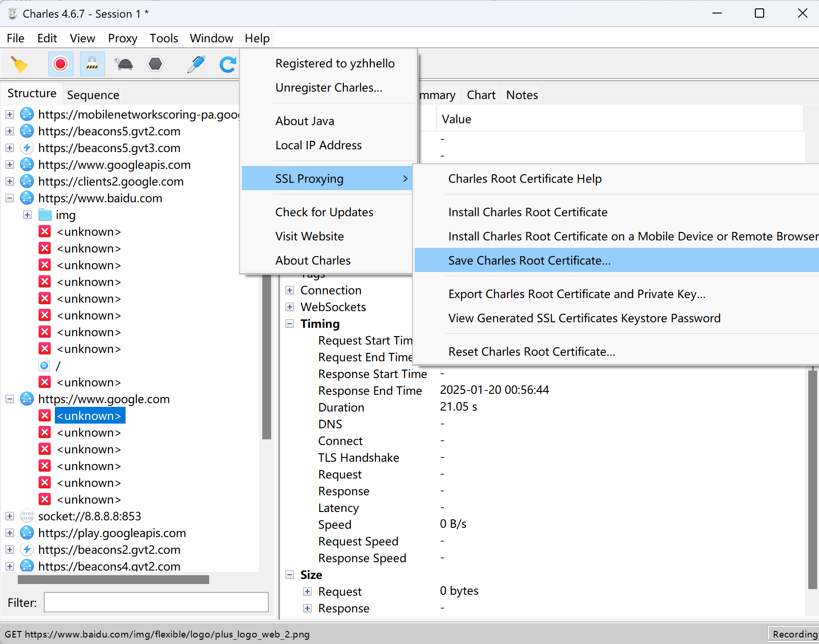
Task: Collapse the https://www.google.com tree node
Action: point(10,399)
